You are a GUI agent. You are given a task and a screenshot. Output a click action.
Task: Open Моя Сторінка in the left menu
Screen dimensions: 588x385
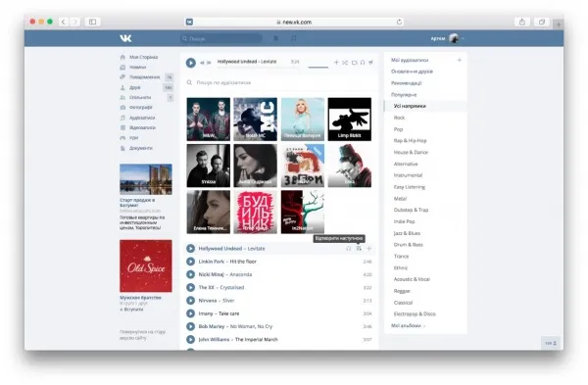point(144,57)
